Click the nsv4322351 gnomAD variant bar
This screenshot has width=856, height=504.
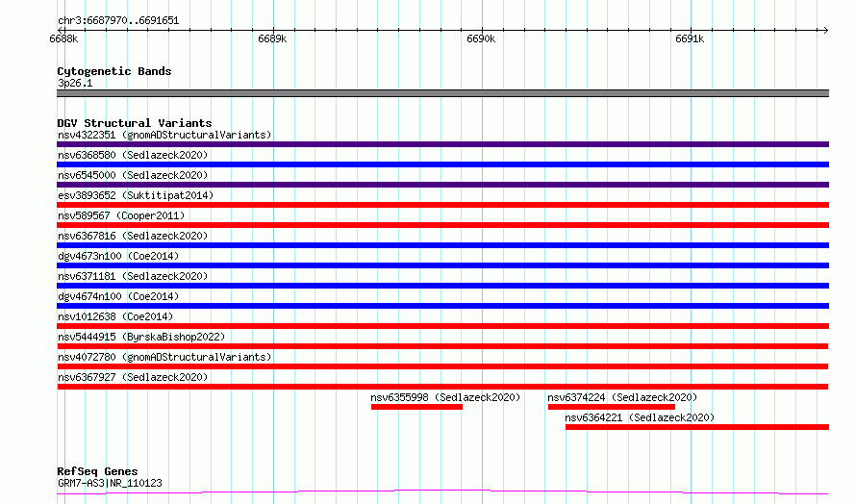[442, 144]
